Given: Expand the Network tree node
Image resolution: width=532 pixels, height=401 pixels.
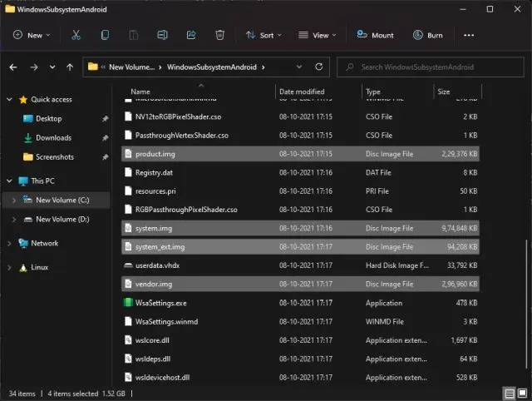Looking at the screenshot, I should point(9,244).
